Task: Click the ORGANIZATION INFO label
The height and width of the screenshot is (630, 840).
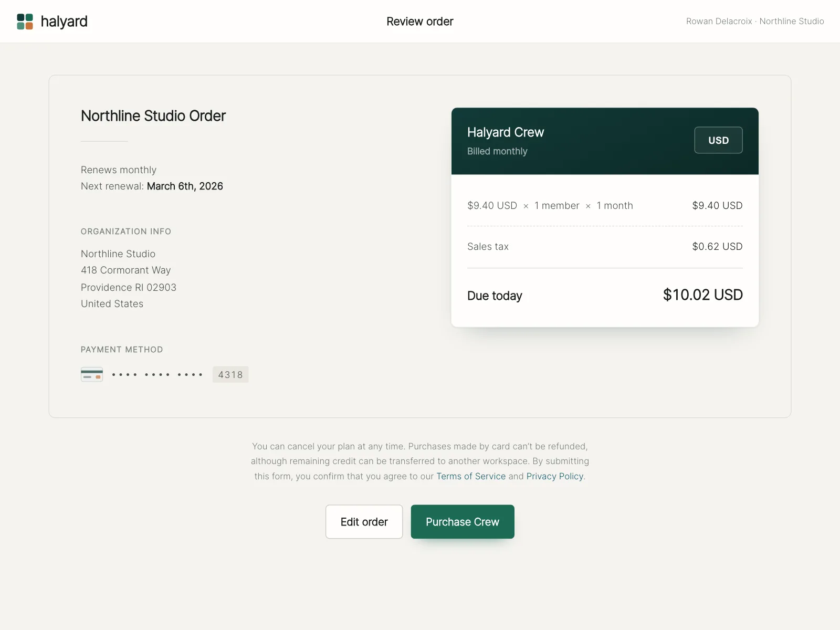Action: (126, 232)
